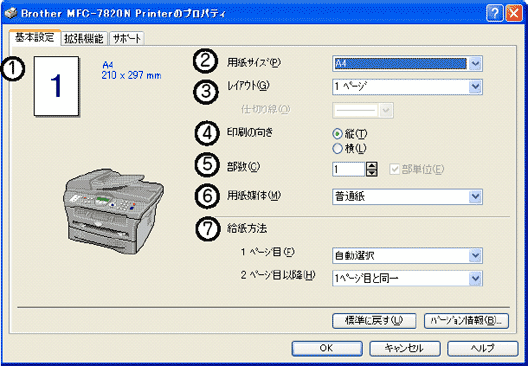Toggle the 部単位 collate checkbox
528x366 pixels.
pyautogui.click(x=394, y=169)
